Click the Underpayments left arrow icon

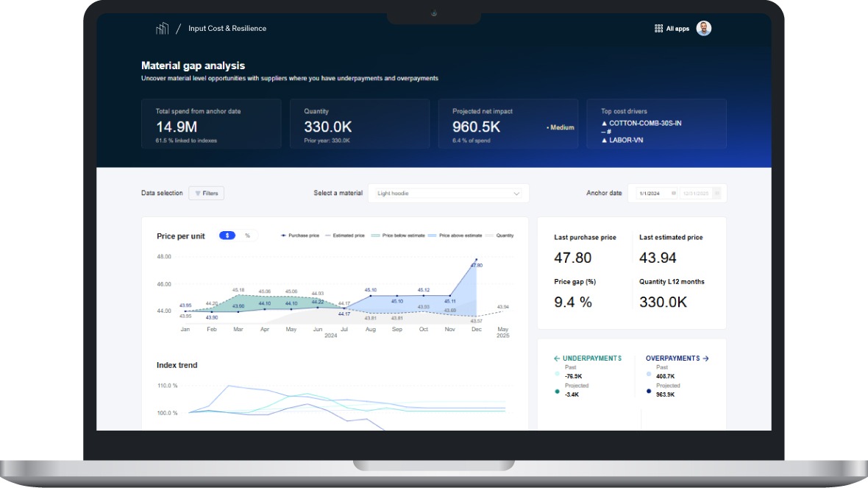click(557, 358)
